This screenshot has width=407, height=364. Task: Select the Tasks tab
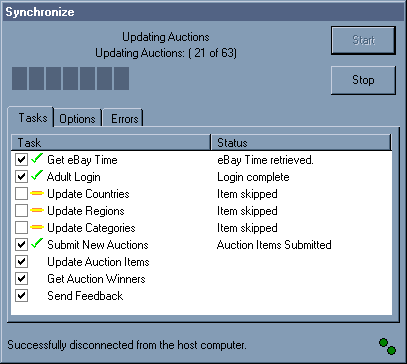[x=31, y=117]
